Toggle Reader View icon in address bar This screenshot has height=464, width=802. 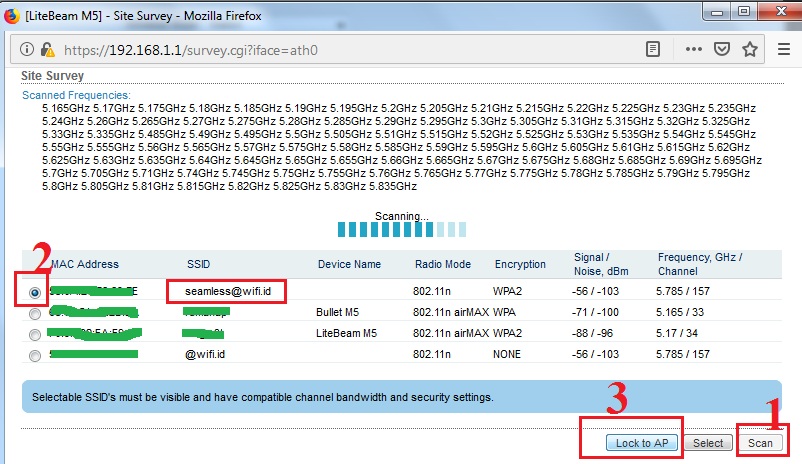pos(653,49)
